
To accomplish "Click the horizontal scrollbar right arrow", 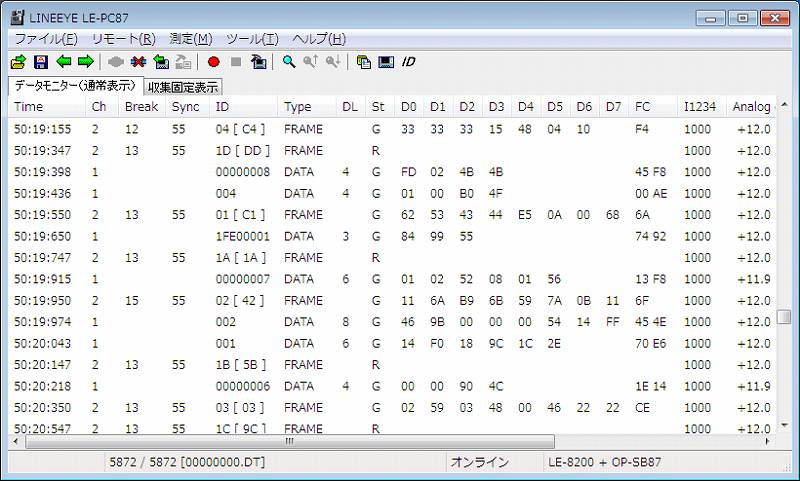I will tap(768, 441).
